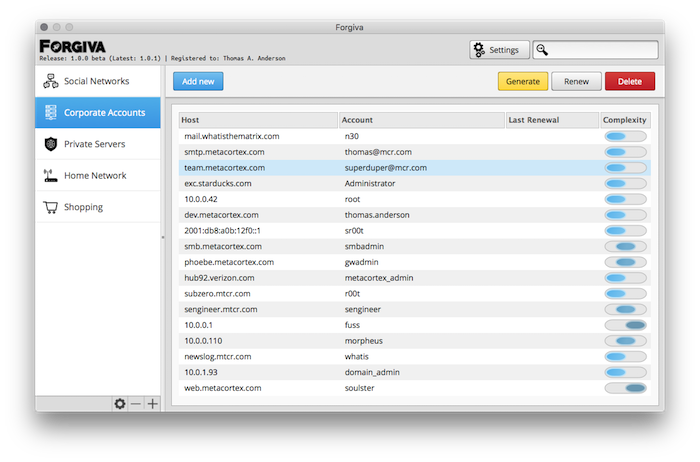Viewport: 700px width, 462px height.
Task: Click the search magnifier icon
Action: point(542,50)
